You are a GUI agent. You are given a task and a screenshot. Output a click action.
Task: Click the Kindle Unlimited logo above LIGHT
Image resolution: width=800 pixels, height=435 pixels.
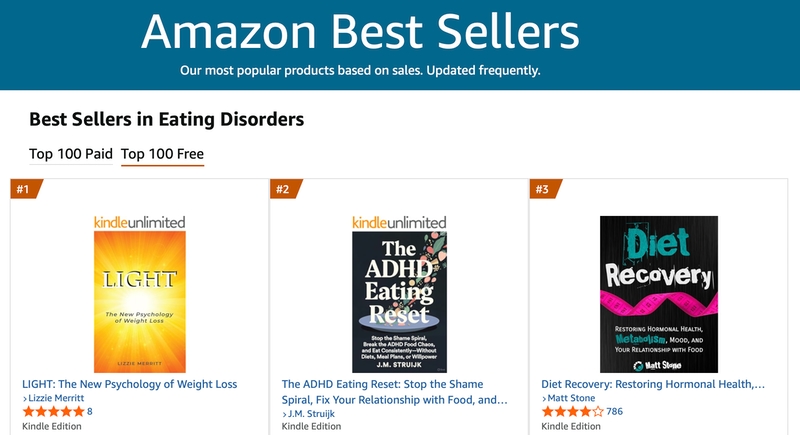139,222
